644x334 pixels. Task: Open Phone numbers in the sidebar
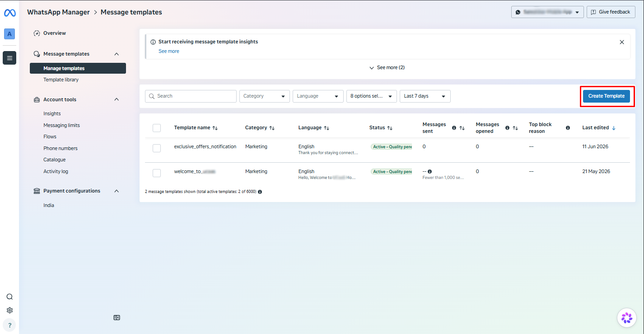(x=61, y=148)
